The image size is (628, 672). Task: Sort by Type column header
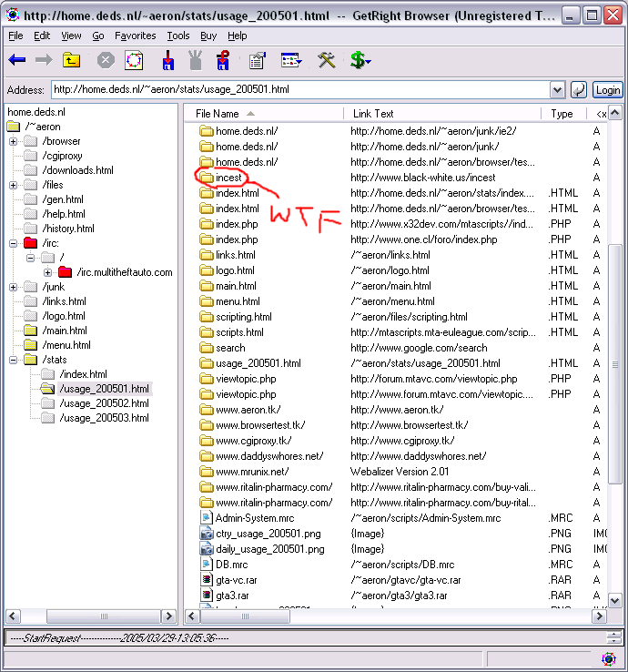563,114
